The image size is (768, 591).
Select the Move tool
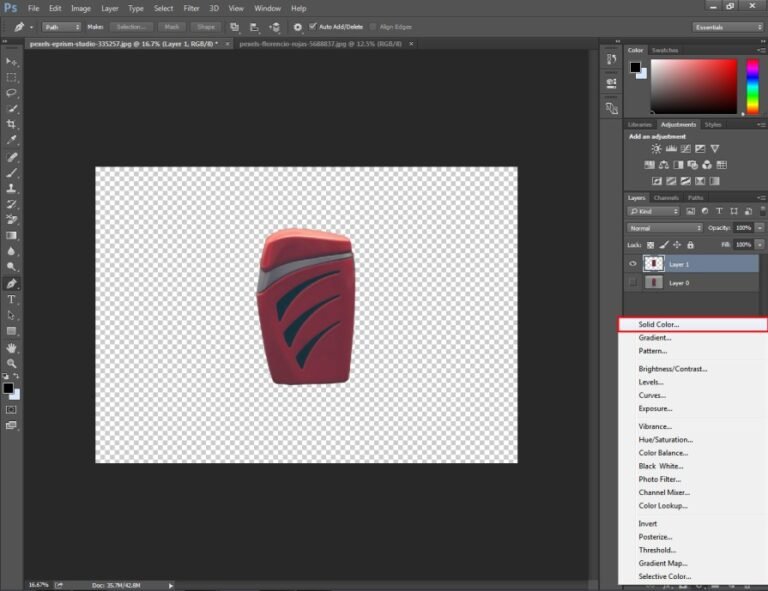11,62
